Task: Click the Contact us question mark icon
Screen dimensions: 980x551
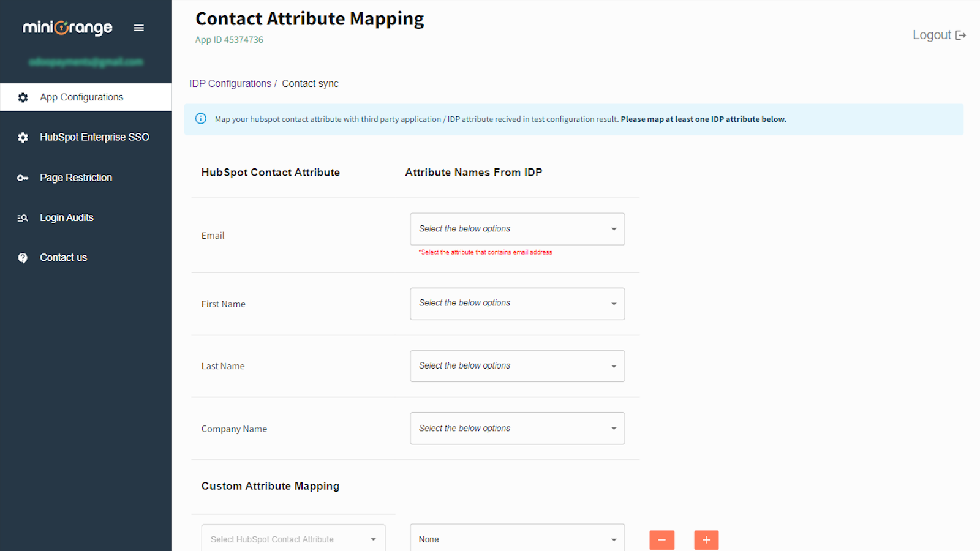Action: point(23,257)
